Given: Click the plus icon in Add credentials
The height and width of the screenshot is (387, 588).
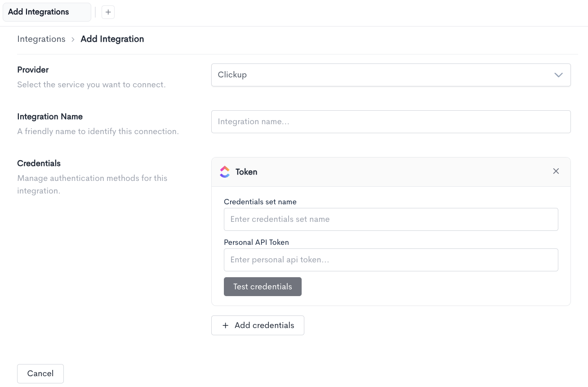Looking at the screenshot, I should (x=226, y=325).
